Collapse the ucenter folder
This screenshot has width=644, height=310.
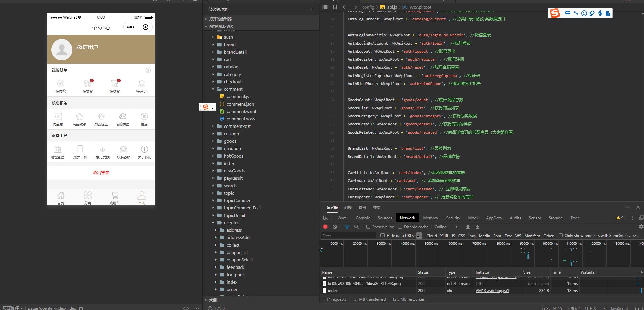click(213, 223)
